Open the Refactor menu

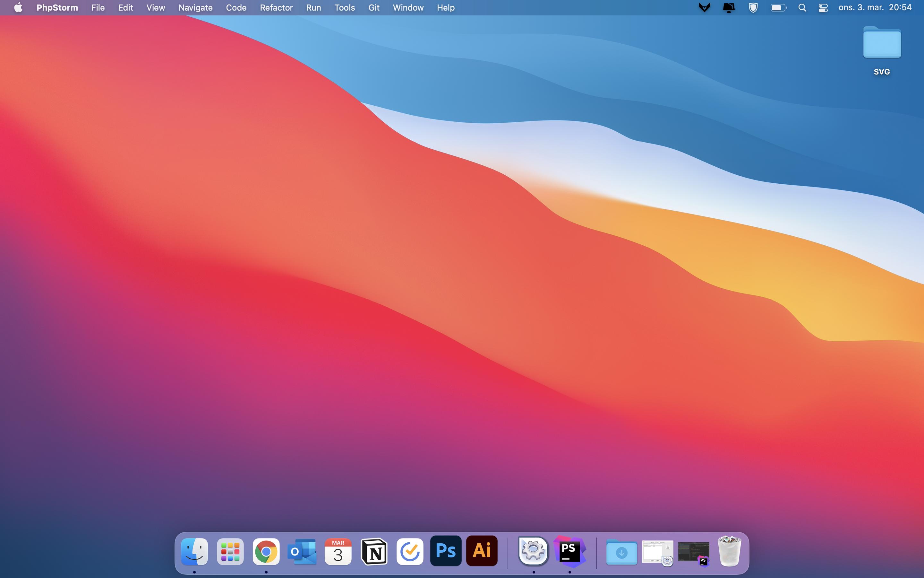tap(276, 8)
